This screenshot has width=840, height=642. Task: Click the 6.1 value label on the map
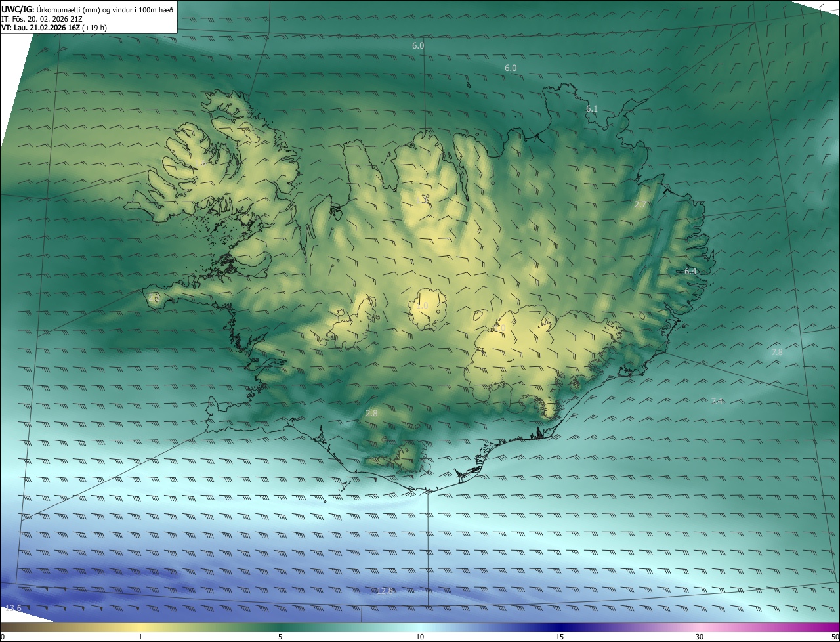(x=592, y=108)
